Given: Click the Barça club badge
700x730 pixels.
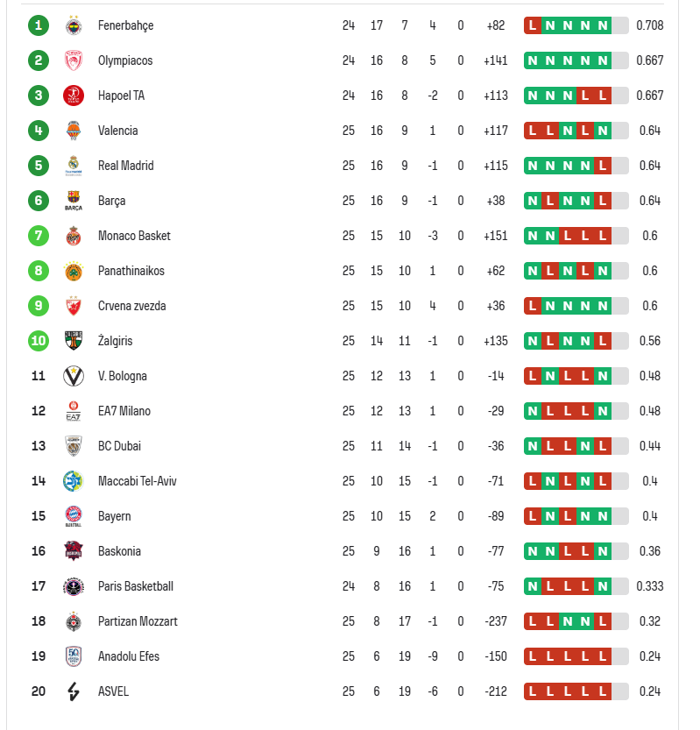Looking at the screenshot, I should coord(74,201).
